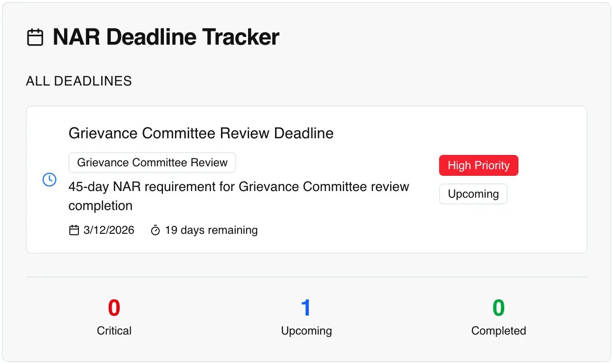Select the deadline title text
Screen dimensions: 613x364
(x=201, y=133)
